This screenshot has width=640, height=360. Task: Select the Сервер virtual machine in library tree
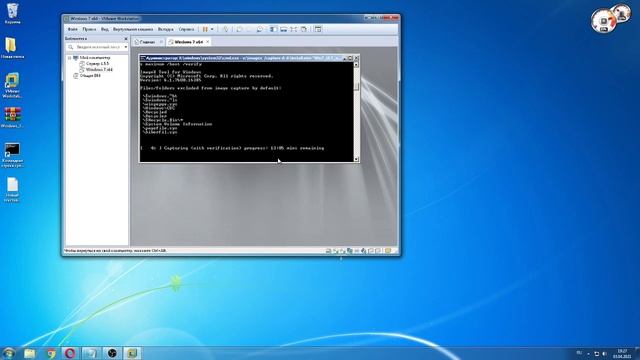click(x=97, y=64)
